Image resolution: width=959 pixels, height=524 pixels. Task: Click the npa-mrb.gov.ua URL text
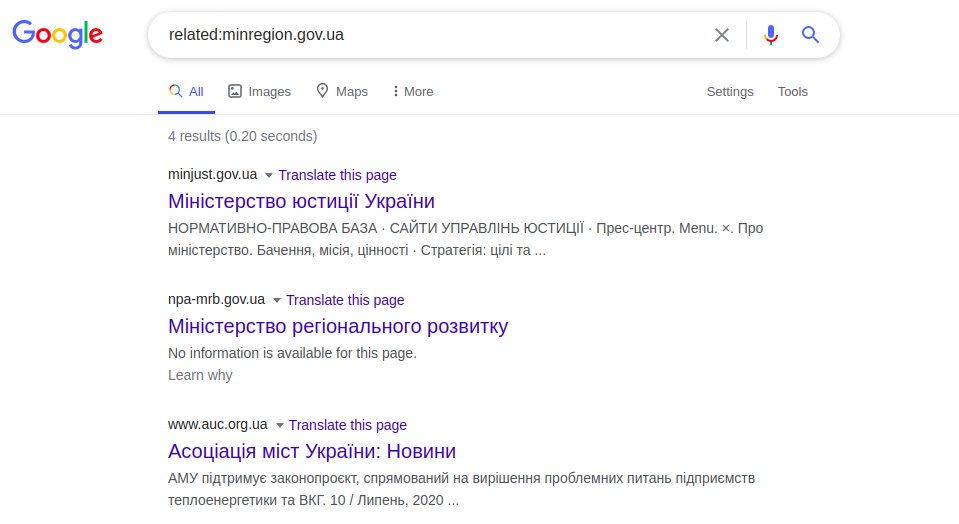point(217,300)
